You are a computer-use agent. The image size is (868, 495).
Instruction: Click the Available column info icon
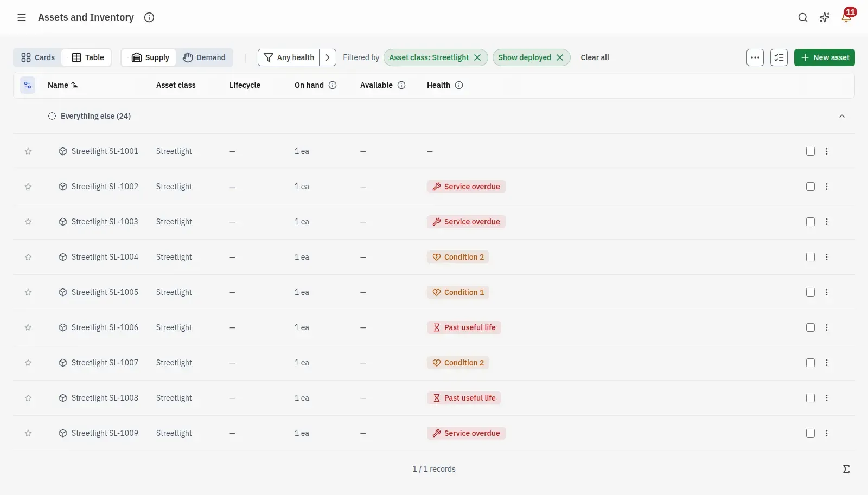401,85
